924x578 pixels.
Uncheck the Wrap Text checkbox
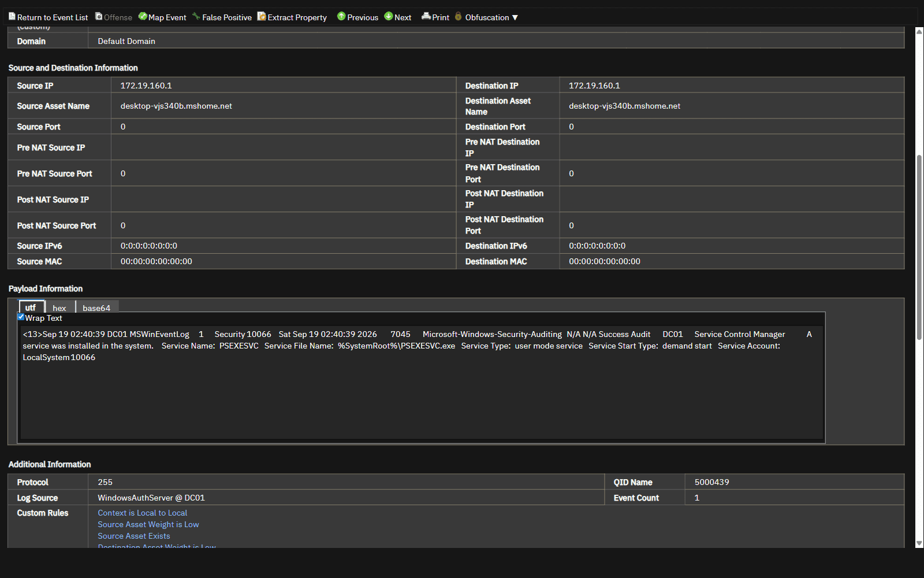(x=21, y=317)
